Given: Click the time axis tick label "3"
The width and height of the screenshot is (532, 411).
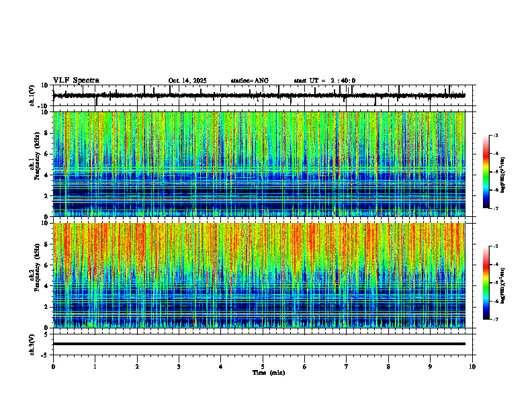Looking at the screenshot, I should 179,367.
